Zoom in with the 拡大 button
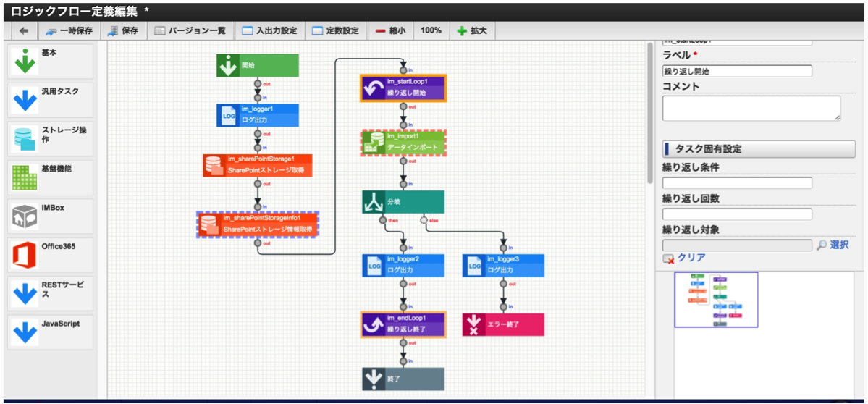Screen dimensions: 868x404 pos(472,31)
